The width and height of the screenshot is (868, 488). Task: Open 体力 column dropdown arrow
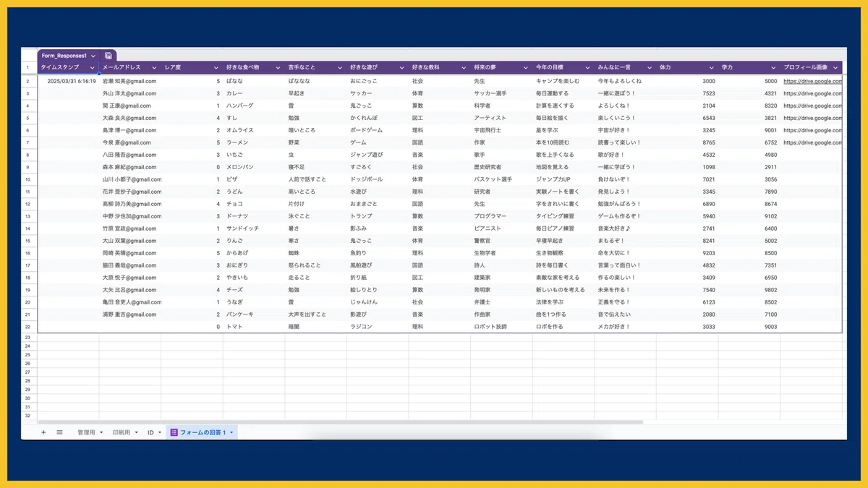pos(712,68)
